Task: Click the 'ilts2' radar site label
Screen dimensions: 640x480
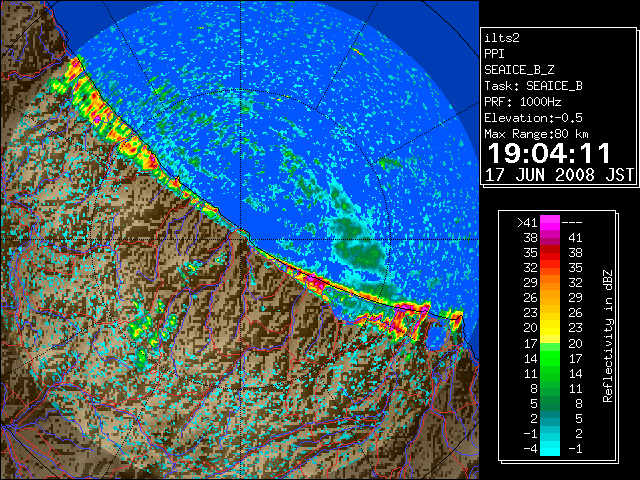Action: pyautogui.click(x=502, y=38)
